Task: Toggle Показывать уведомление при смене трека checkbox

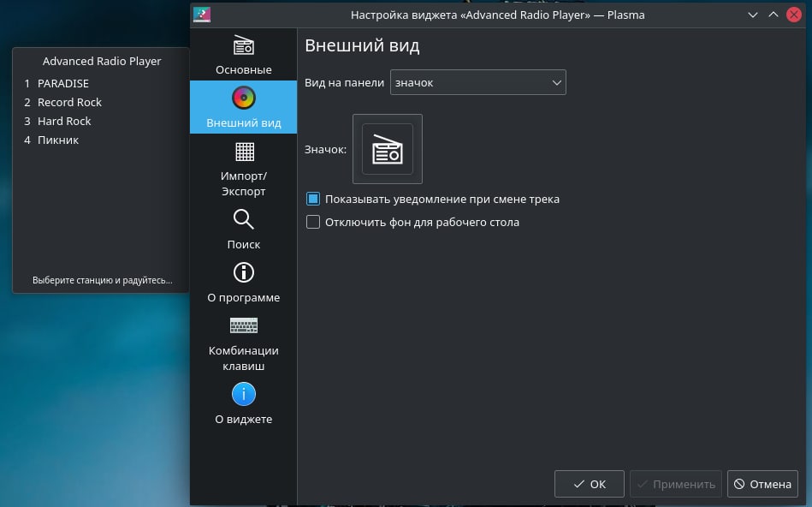Action: click(313, 199)
